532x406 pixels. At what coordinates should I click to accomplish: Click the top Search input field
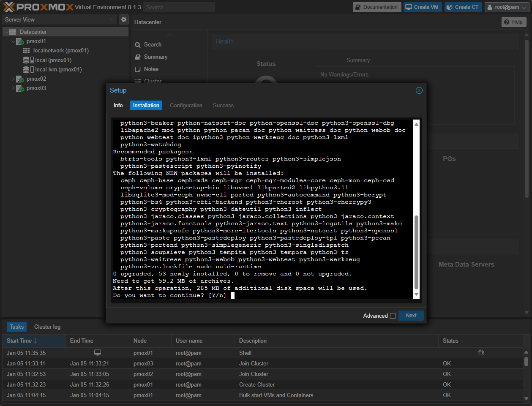tap(179, 7)
